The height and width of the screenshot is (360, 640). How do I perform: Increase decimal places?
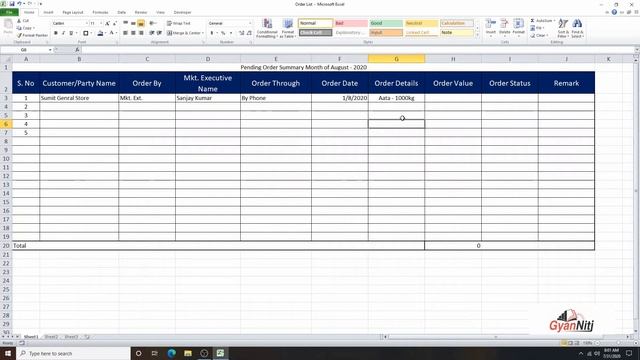(242, 33)
